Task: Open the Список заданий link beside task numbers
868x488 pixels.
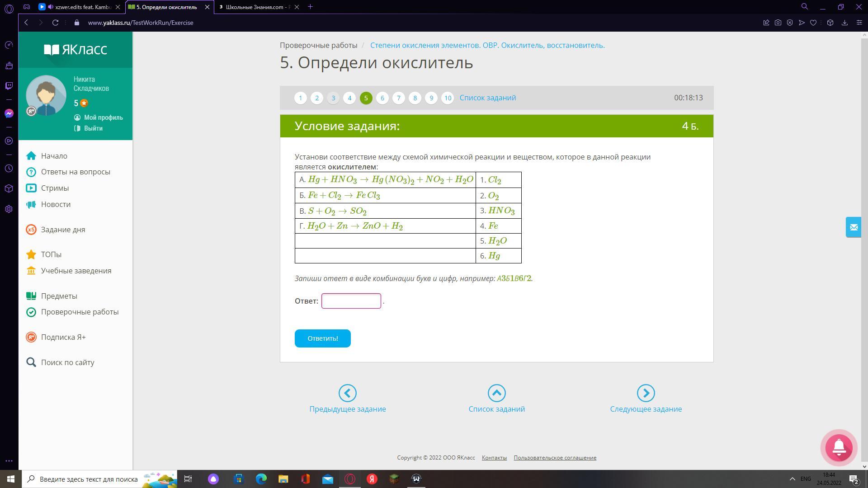Action: [487, 98]
